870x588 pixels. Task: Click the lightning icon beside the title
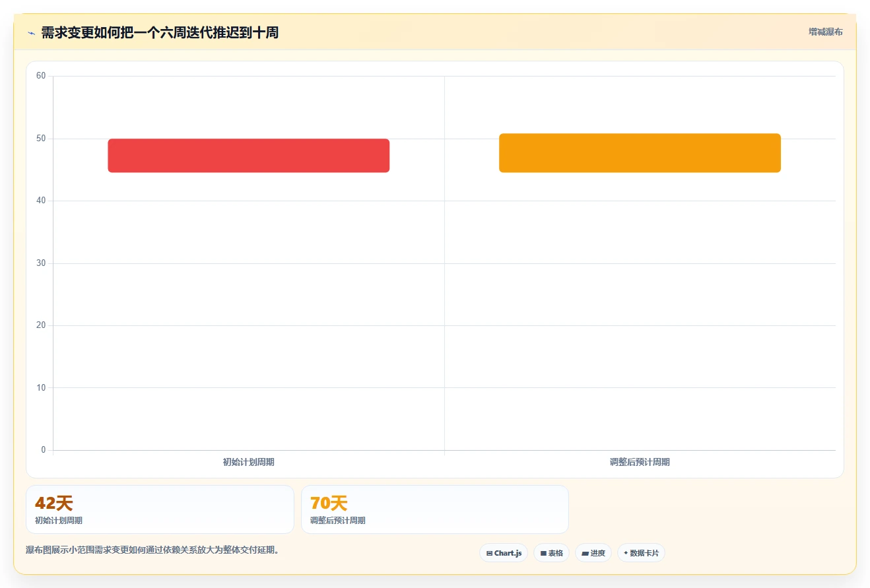click(31, 33)
